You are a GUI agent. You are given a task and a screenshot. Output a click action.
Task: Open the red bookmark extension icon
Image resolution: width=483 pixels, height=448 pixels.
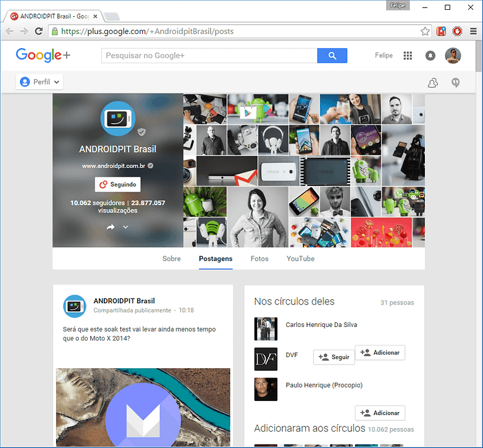point(441,31)
